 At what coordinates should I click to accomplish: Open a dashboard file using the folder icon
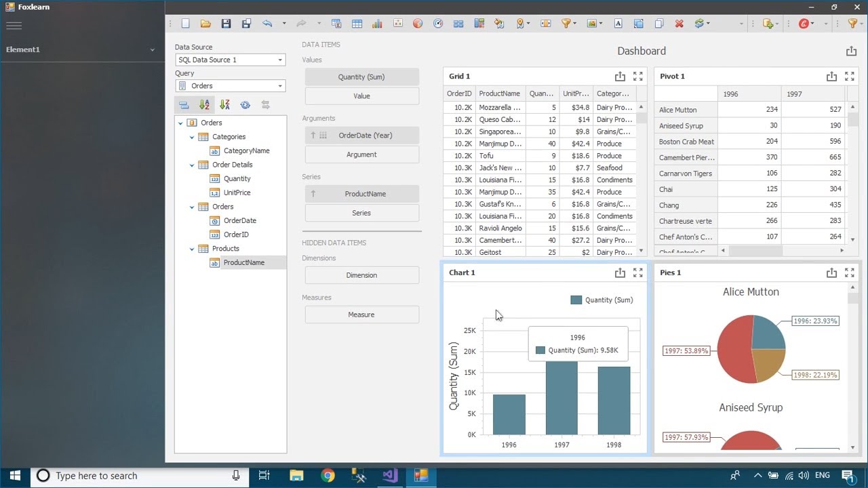(x=205, y=24)
